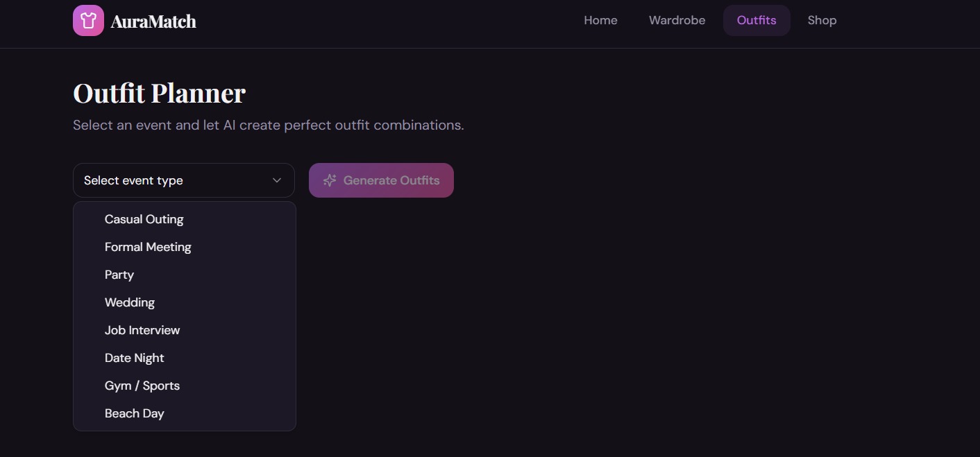Click the subtitle text about AI outfit combinations
The height and width of the screenshot is (457, 980).
[269, 126]
